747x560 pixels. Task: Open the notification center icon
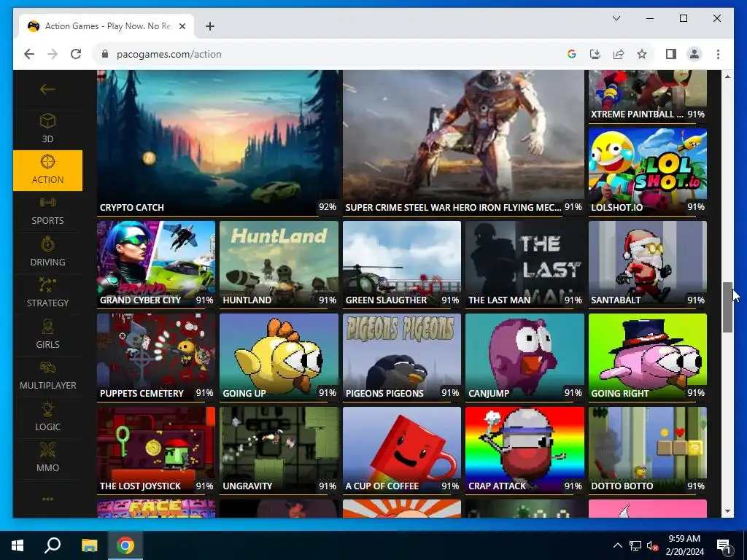click(724, 545)
